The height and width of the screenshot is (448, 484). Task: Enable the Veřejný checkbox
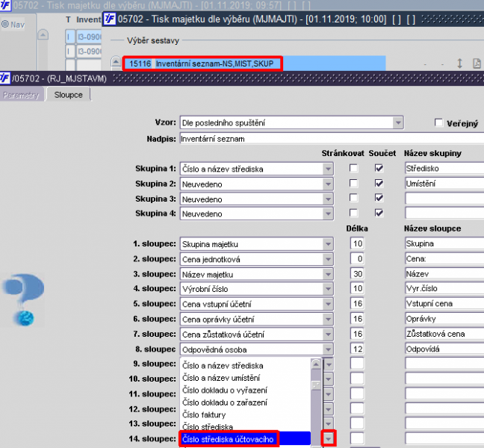pyautogui.click(x=438, y=122)
